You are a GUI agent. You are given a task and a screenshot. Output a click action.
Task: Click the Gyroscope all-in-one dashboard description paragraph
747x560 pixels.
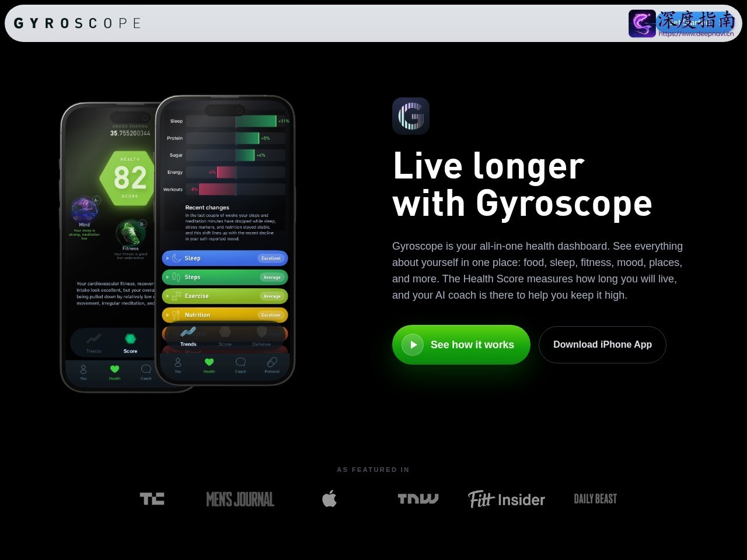(537, 271)
